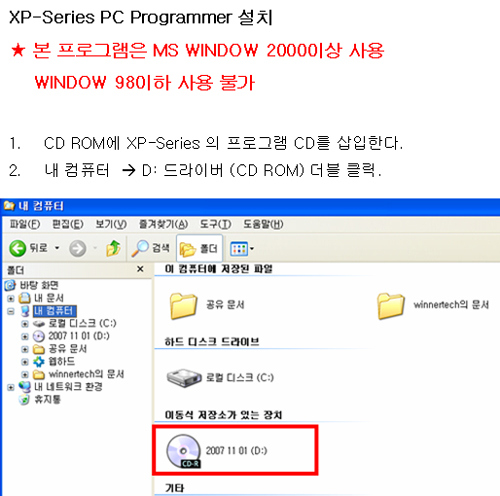Screen dimensions: 500x496
Task: Select the CD-R drive 2007 11 01 (D:)
Action: 217,451
